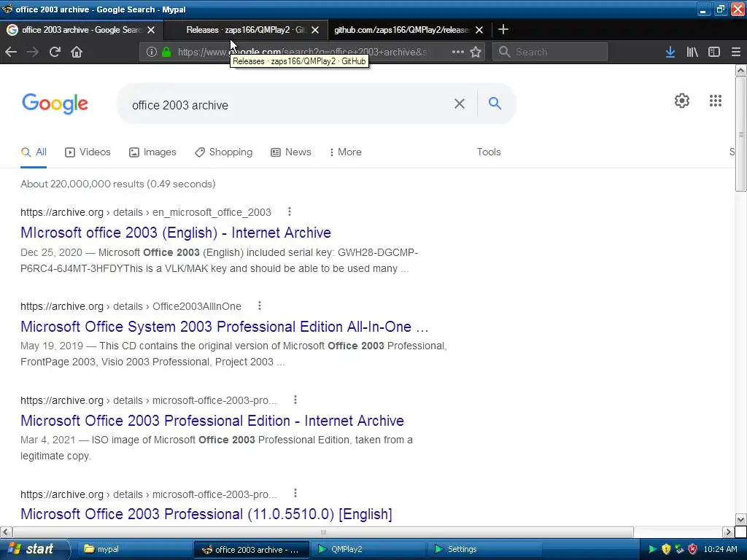Switch to Settings taskbar window
747x560 pixels.
tap(484, 549)
